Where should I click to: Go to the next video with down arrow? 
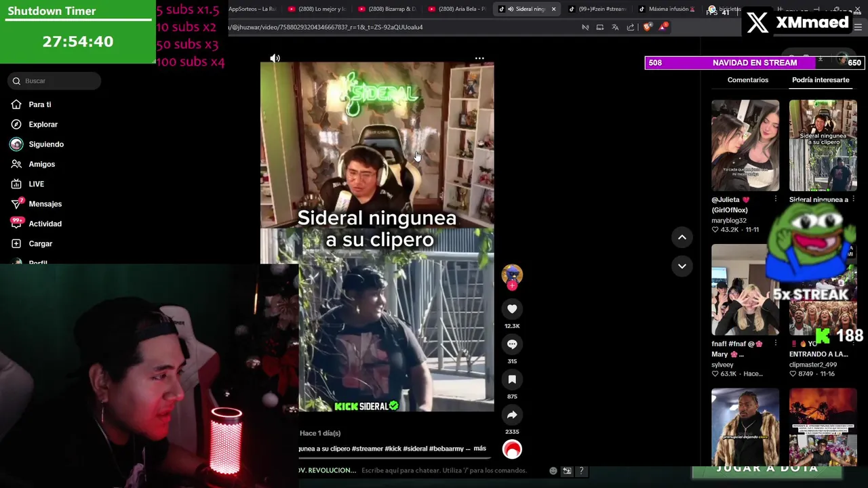[x=682, y=266]
